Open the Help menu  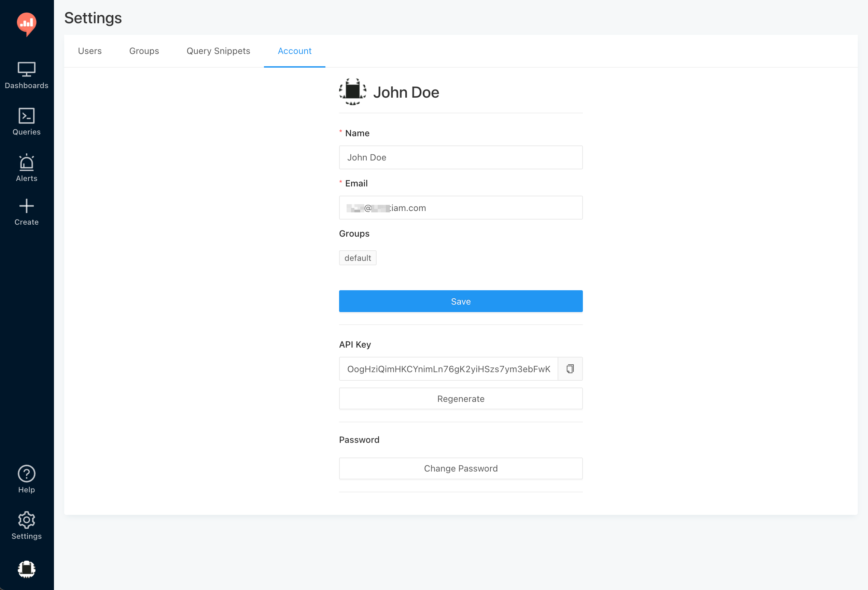(x=27, y=479)
